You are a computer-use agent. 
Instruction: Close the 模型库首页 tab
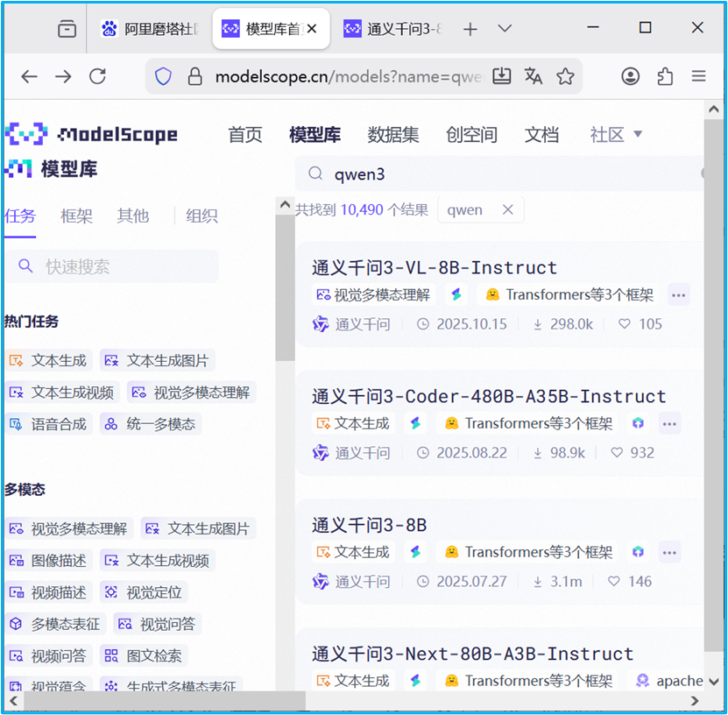(x=312, y=29)
